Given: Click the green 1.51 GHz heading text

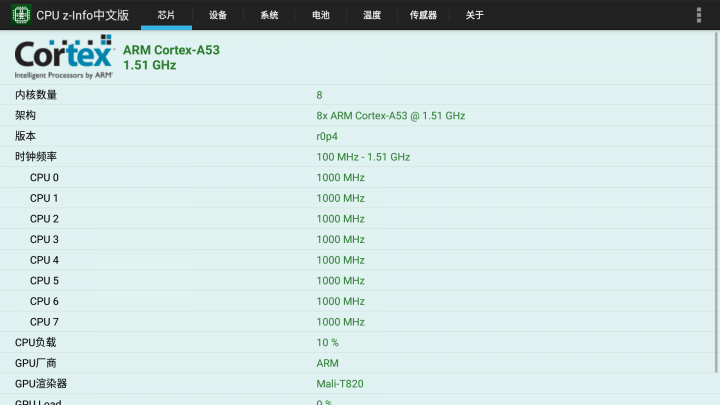Looking at the screenshot, I should tap(150, 65).
